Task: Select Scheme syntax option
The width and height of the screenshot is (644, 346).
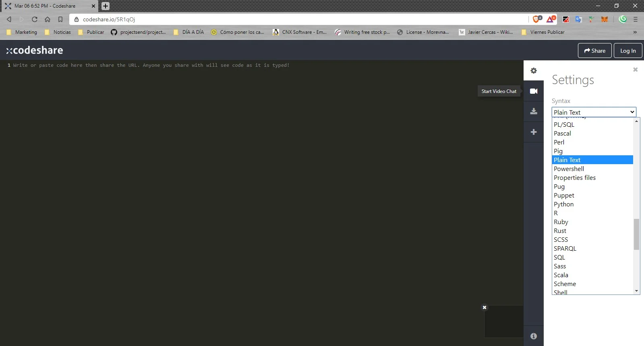Action: 592,284
